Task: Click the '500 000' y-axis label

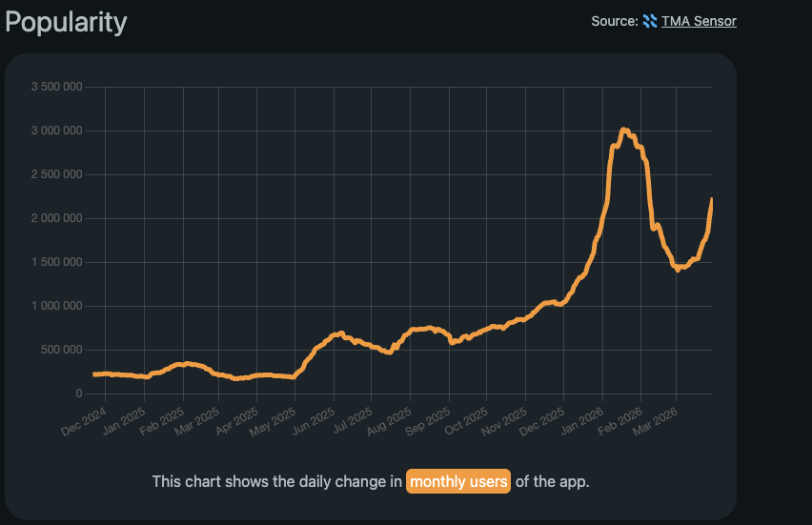Action: (x=61, y=350)
